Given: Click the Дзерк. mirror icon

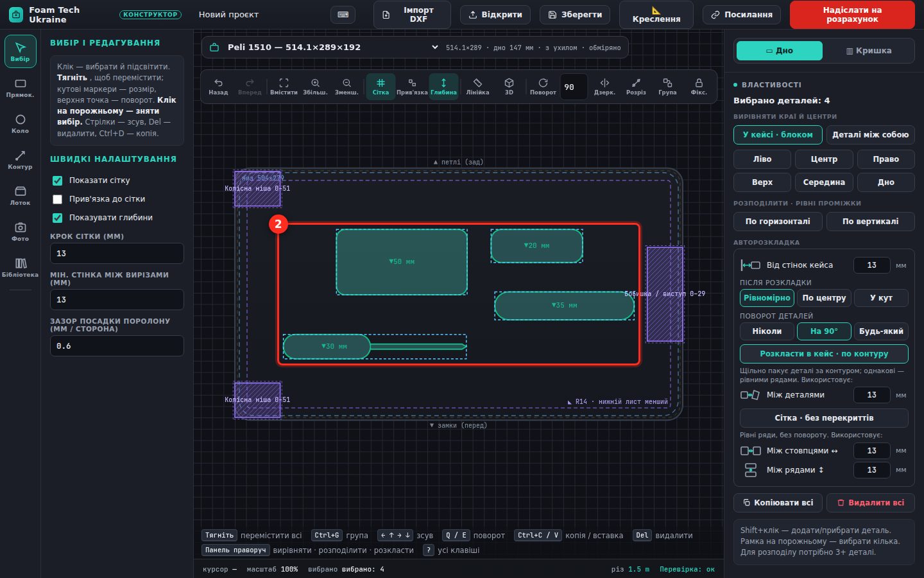Looking at the screenshot, I should [x=604, y=87].
